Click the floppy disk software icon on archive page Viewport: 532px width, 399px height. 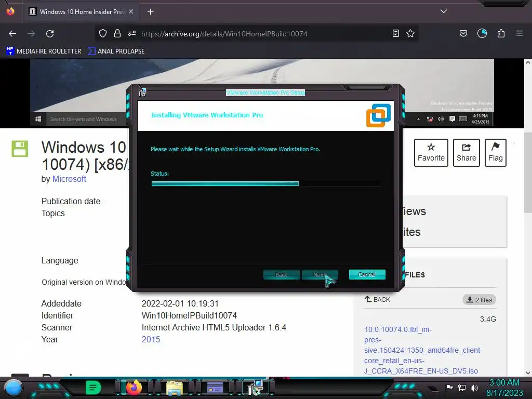[20, 149]
